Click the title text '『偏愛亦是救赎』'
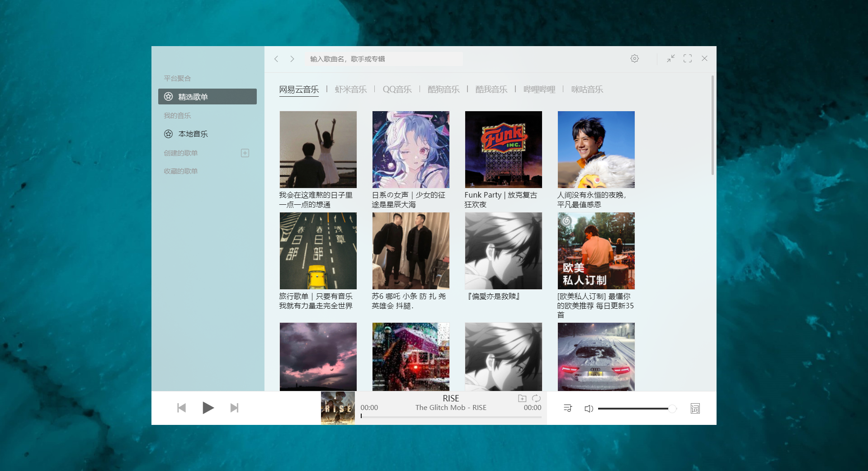This screenshot has height=471, width=868. click(494, 296)
